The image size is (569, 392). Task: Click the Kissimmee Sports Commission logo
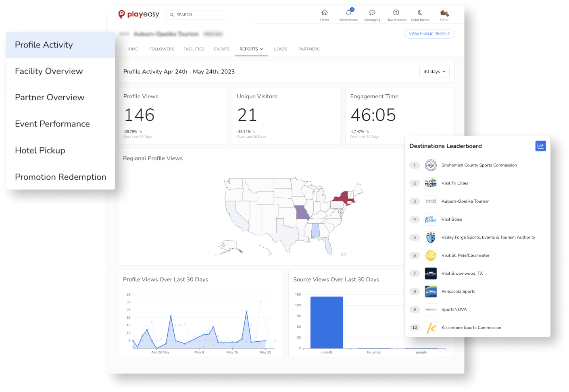click(x=431, y=328)
